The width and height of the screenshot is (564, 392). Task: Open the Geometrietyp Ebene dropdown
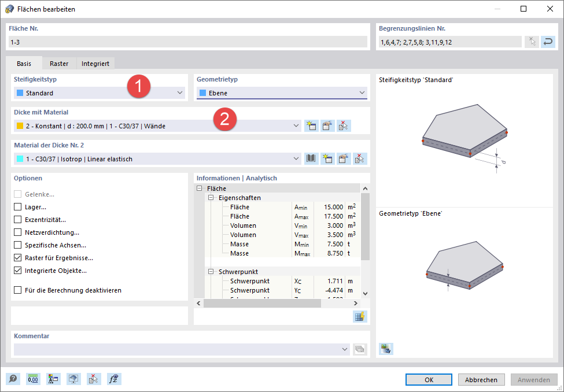coord(282,93)
